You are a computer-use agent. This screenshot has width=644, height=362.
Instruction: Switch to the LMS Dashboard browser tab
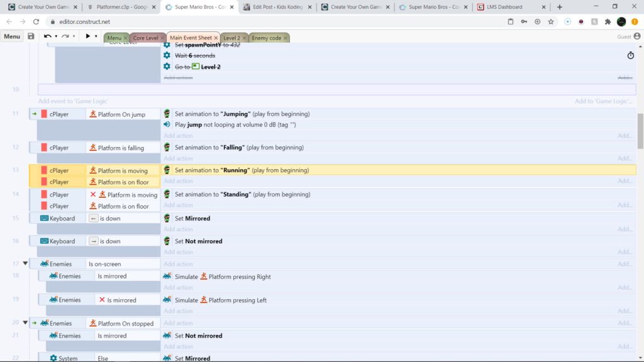(512, 7)
